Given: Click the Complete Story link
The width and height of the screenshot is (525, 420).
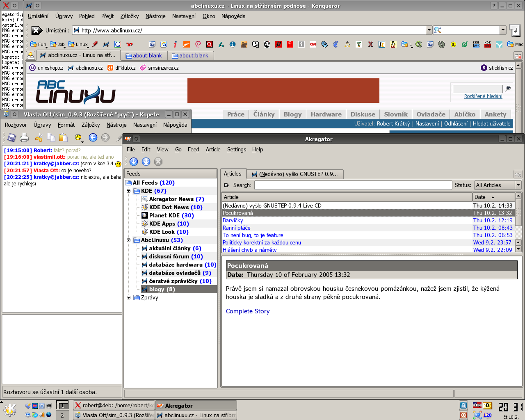Looking at the screenshot, I should click(x=248, y=311).
